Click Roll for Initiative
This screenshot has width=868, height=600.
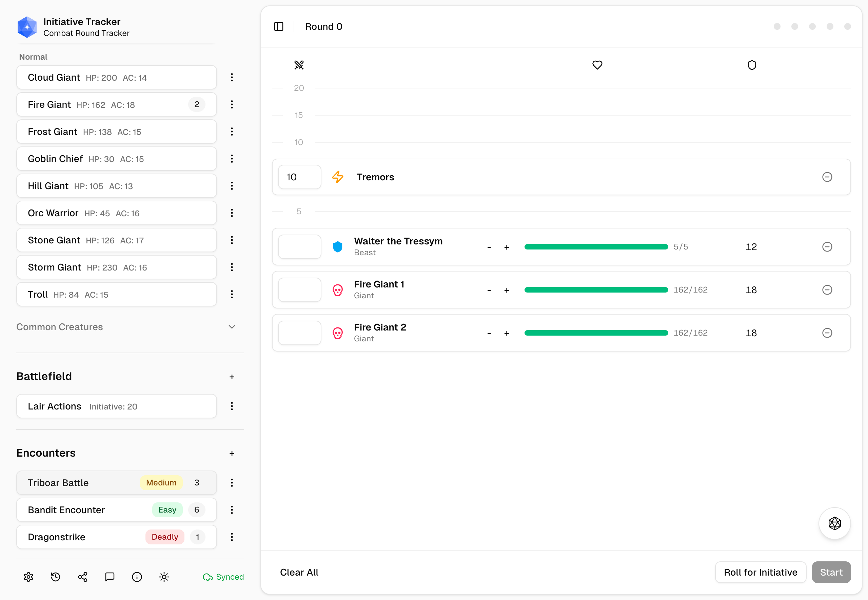(x=760, y=572)
